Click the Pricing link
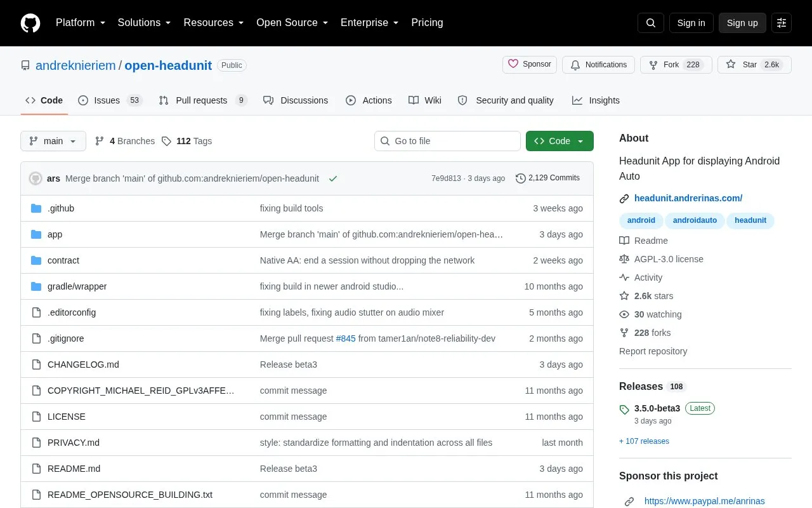The height and width of the screenshot is (508, 812). pyautogui.click(x=427, y=23)
